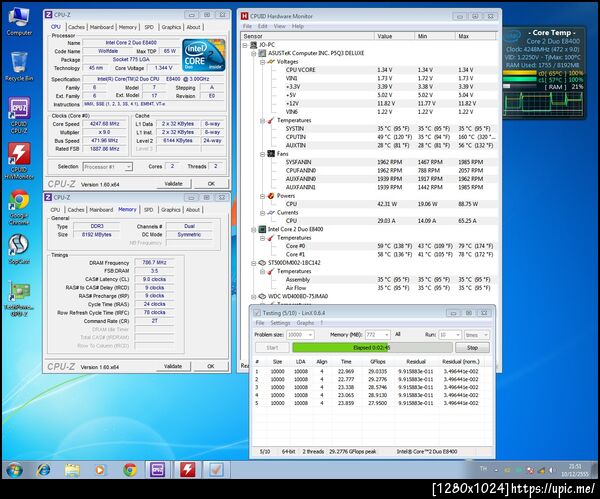
Task: Open Windows Media Player taskbar icon
Action: 100,470
